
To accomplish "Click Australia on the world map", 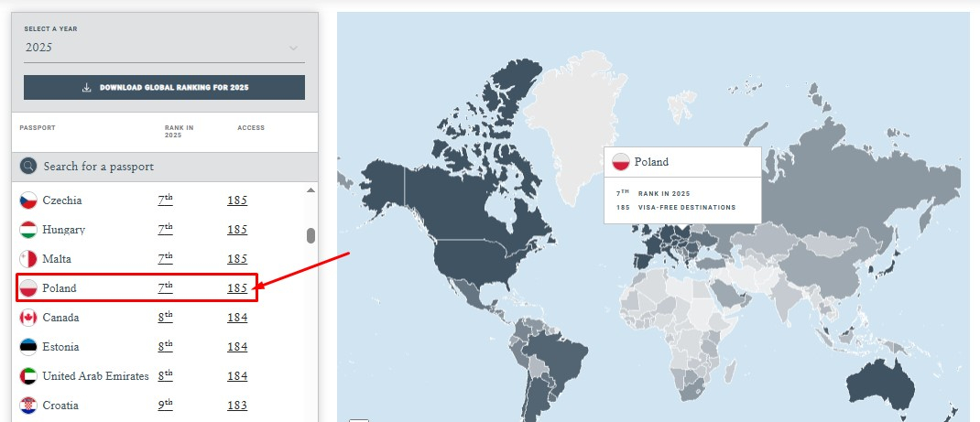I will (881, 385).
